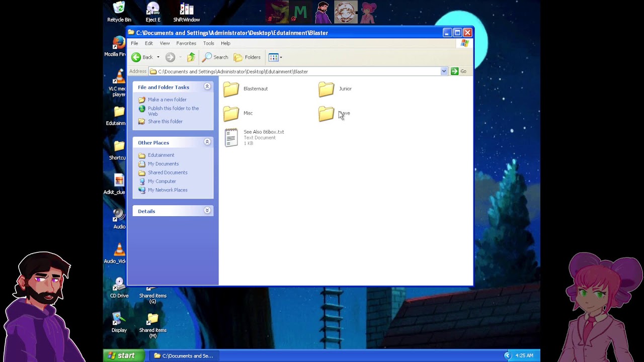Go up one folder level
Image resolution: width=644 pixels, height=362 pixels.
point(191,57)
